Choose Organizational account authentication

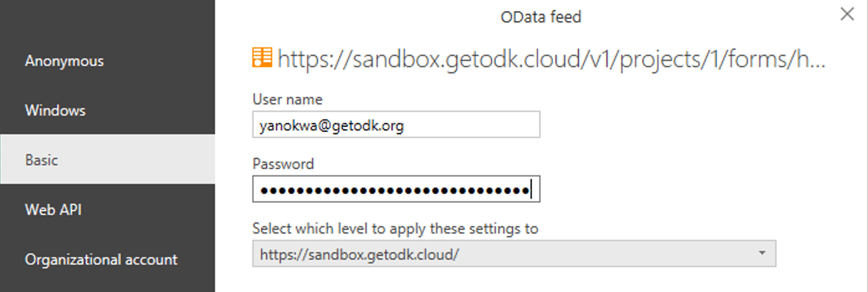point(107,259)
